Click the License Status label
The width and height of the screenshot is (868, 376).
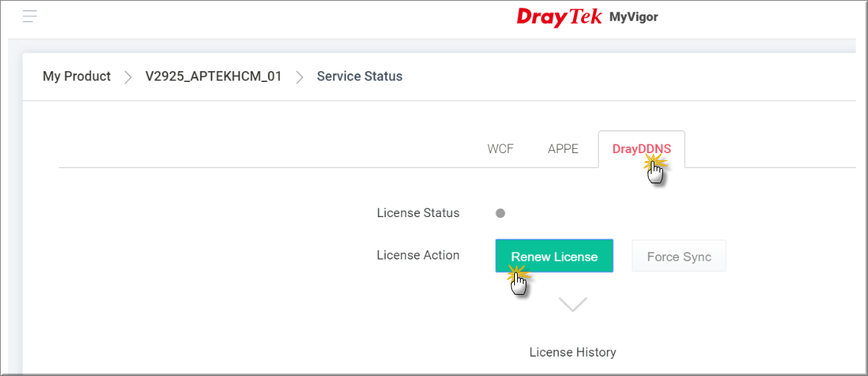click(418, 213)
